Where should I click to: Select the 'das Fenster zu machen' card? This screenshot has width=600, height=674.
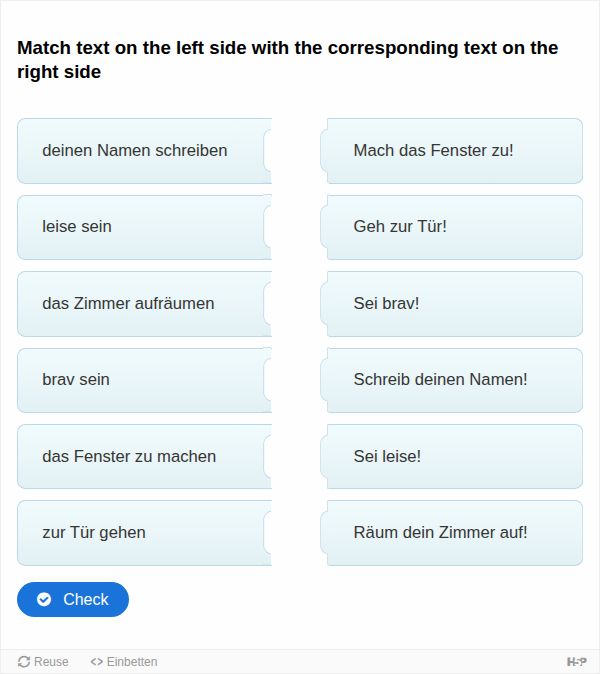[144, 456]
